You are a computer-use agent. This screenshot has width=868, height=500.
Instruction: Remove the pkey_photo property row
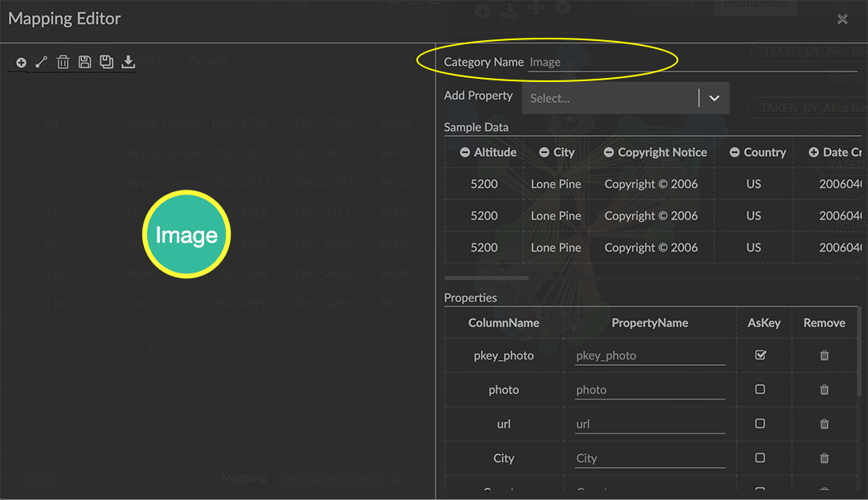(824, 355)
